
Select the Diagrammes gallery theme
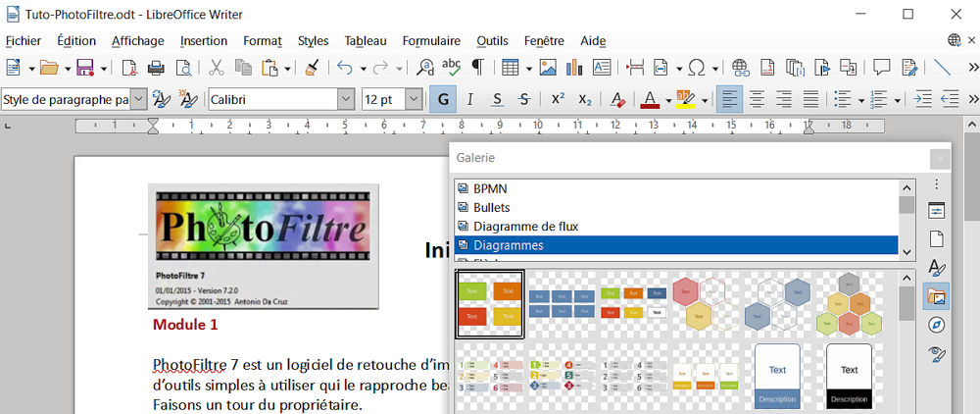(x=676, y=245)
